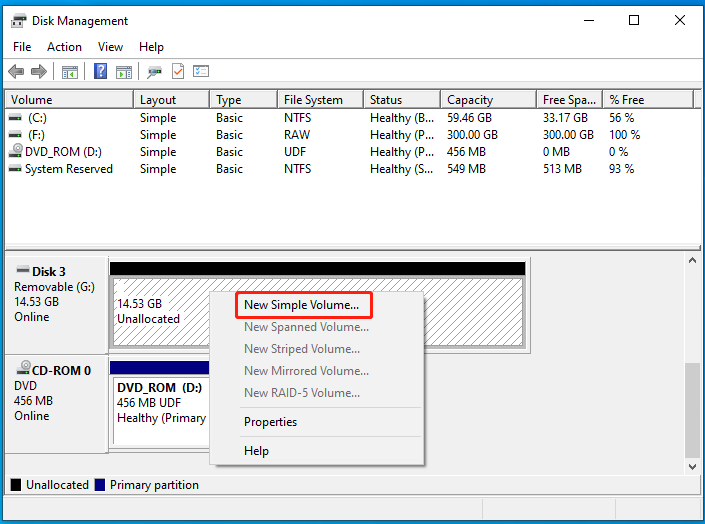Select the Disk 3 Removable (G:) label panel
Viewport: 705px width, 524px height.
pos(56,305)
